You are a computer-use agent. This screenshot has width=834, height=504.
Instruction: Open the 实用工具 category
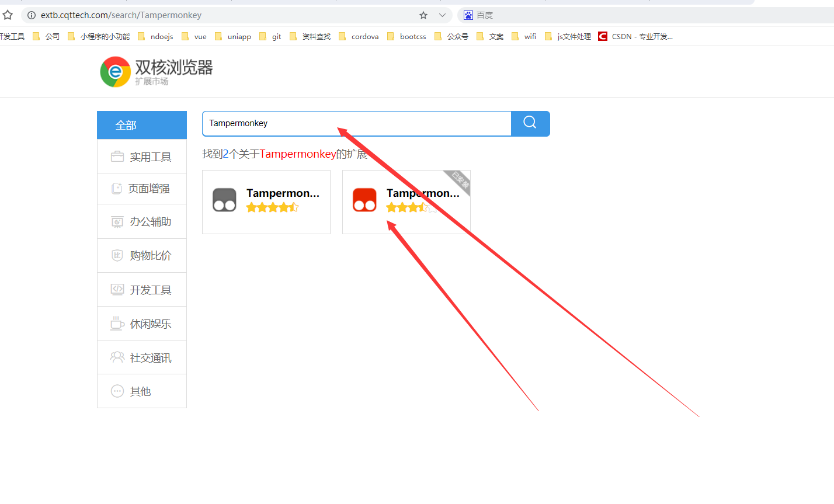coord(142,157)
